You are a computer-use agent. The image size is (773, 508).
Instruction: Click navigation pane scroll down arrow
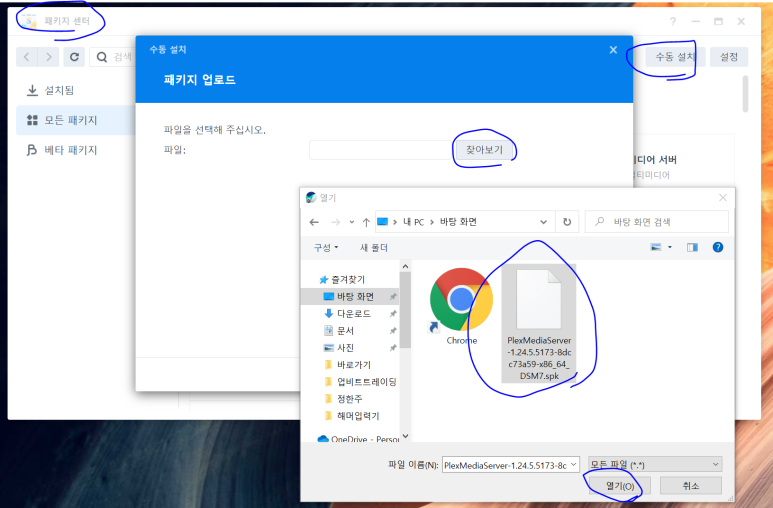(x=405, y=436)
